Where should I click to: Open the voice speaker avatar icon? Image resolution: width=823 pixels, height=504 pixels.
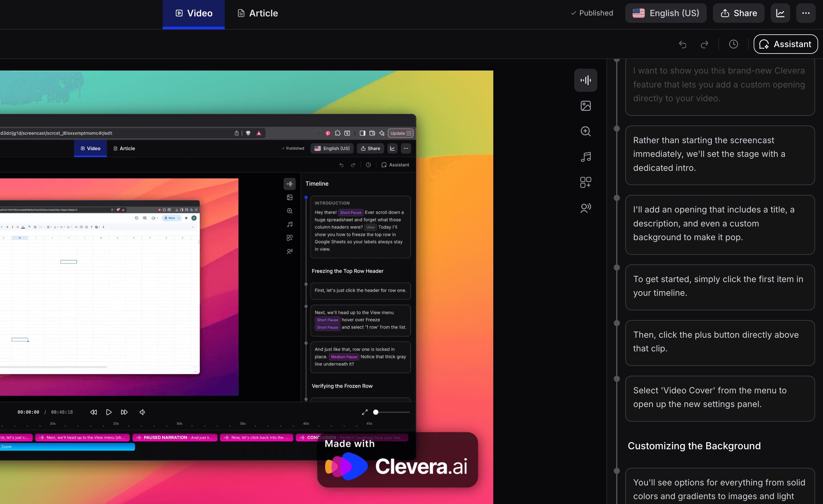[x=585, y=208]
